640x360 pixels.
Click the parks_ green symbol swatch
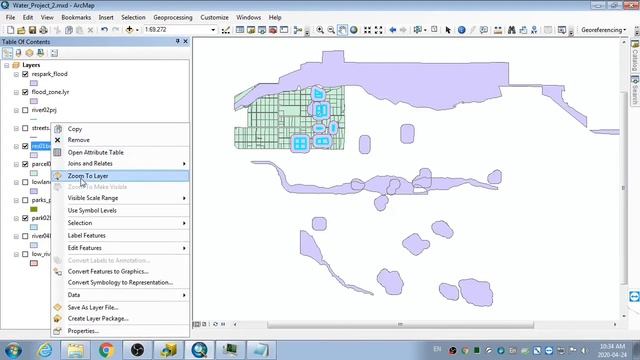34,209
